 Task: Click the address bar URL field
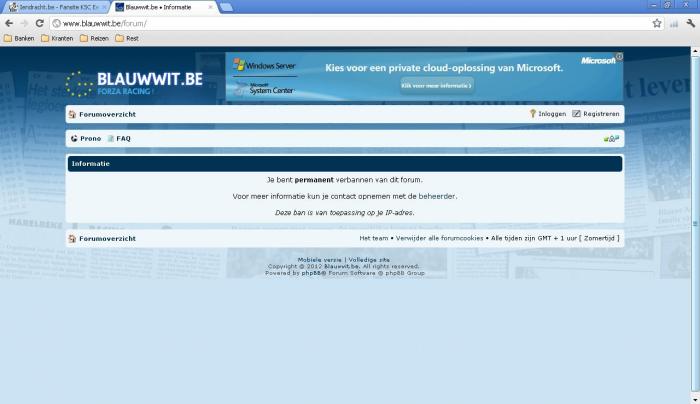350,23
